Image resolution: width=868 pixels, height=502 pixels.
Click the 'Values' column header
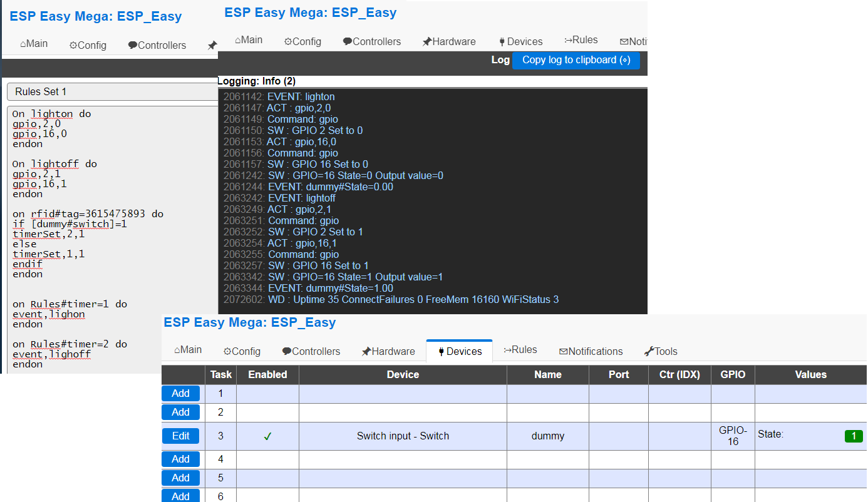pyautogui.click(x=811, y=374)
